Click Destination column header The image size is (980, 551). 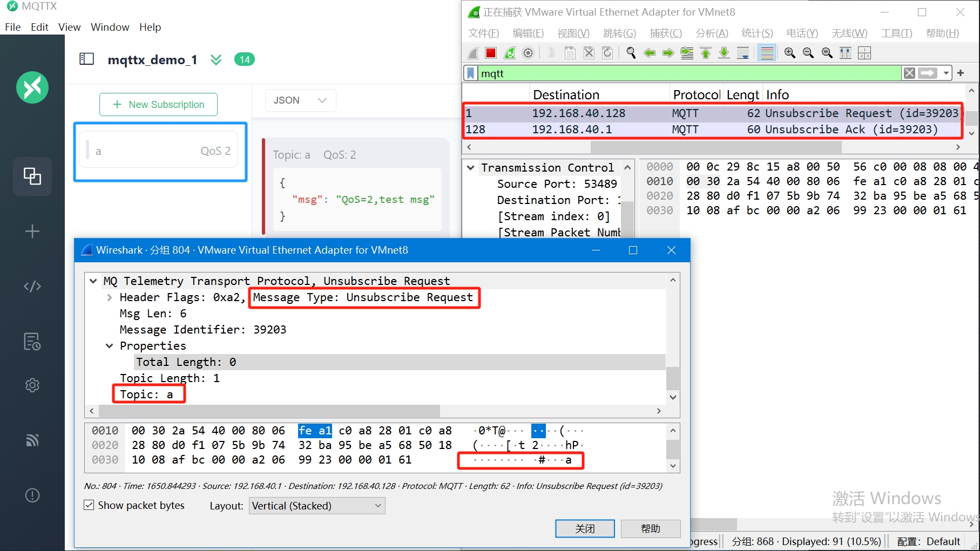pos(599,95)
